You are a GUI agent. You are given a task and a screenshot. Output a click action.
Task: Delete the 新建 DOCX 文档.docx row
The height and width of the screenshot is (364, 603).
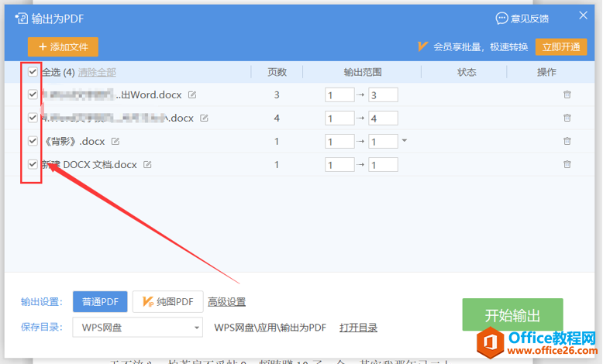(567, 164)
